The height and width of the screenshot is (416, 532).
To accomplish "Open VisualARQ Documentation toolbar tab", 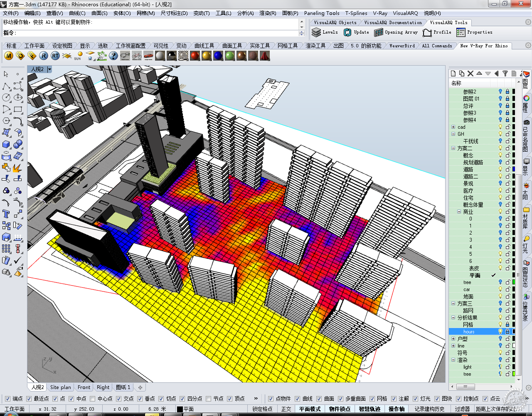I will click(x=393, y=23).
